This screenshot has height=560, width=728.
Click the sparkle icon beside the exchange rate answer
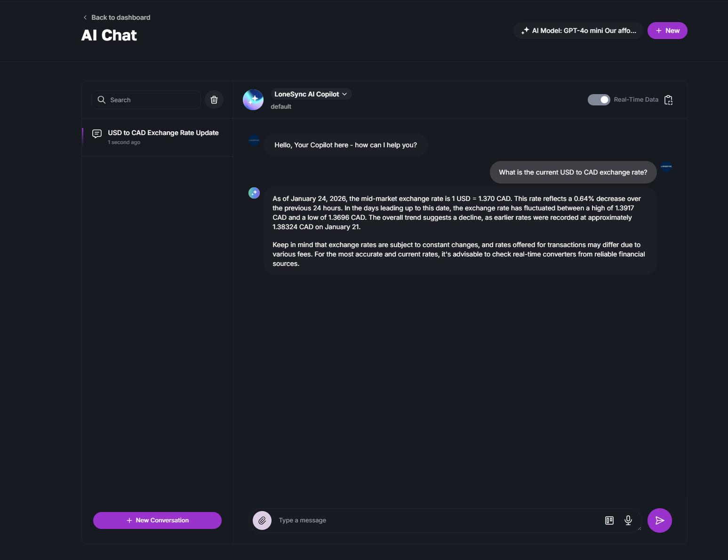pyautogui.click(x=254, y=193)
